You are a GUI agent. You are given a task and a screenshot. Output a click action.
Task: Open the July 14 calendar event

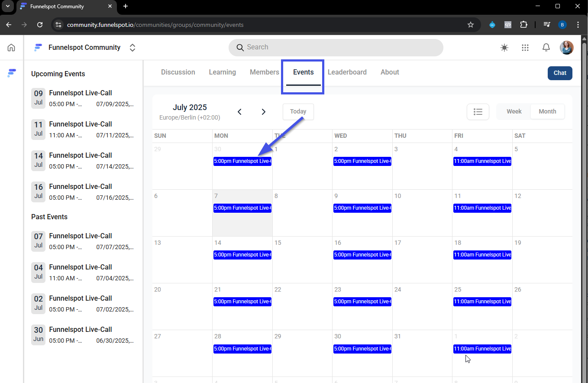click(242, 255)
